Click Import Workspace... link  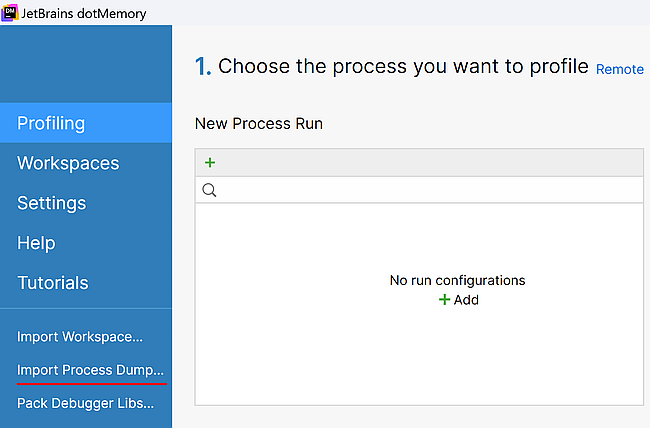(80, 336)
